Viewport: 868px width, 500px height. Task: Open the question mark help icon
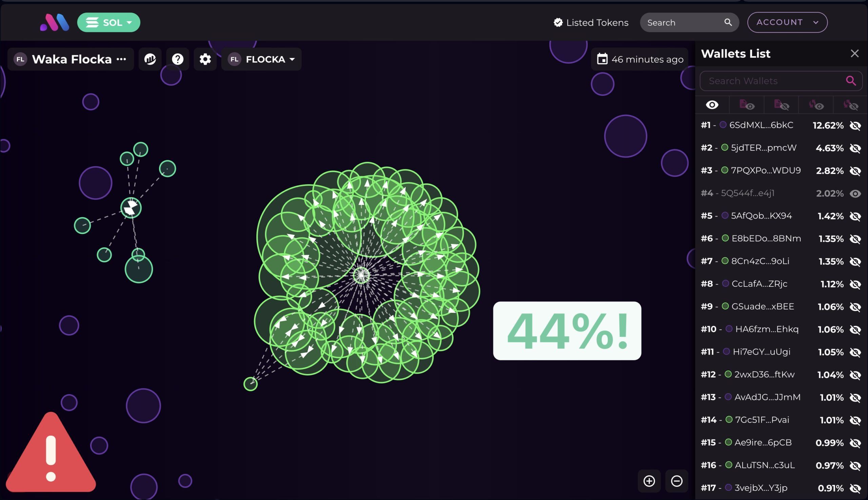coord(178,59)
